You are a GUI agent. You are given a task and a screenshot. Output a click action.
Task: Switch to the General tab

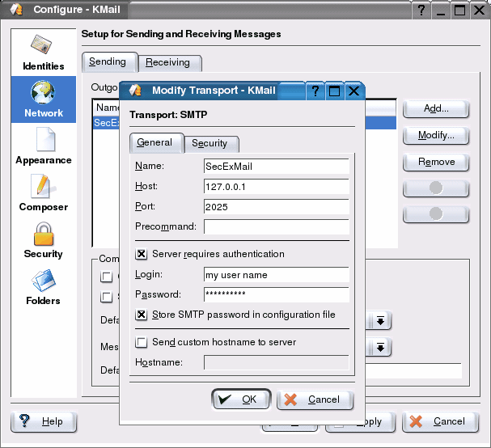coord(157,143)
